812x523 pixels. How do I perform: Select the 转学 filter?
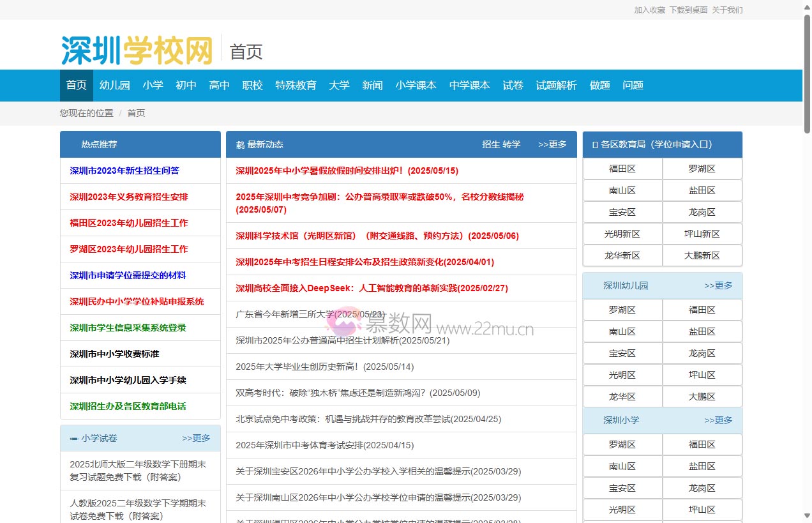coord(512,144)
